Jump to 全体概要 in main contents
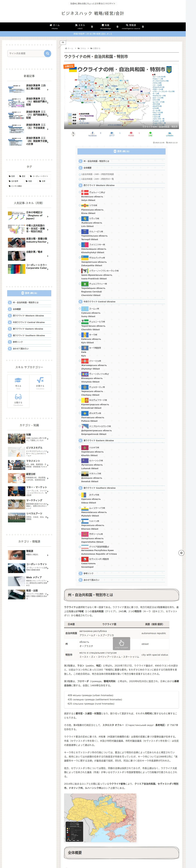Screen dimensions: 196x868 88,168
